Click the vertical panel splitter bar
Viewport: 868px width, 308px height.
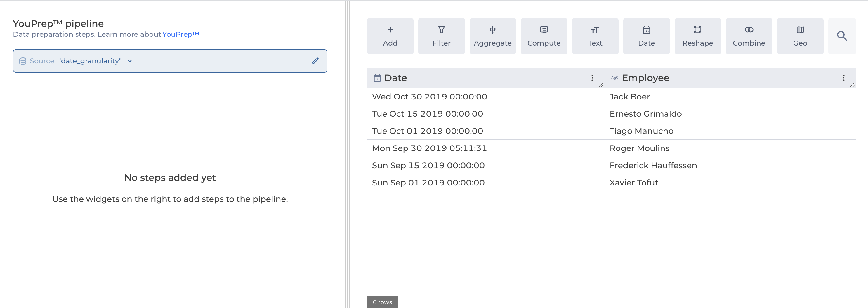click(x=347, y=154)
